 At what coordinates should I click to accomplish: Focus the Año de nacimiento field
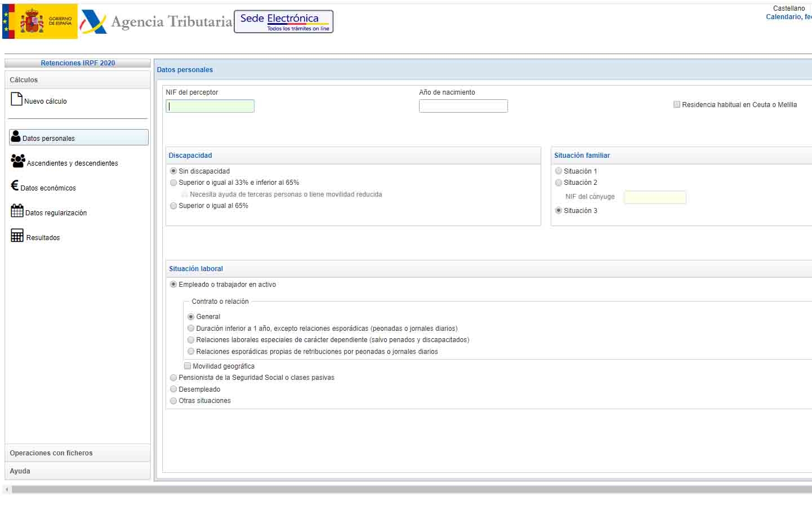[463, 106]
